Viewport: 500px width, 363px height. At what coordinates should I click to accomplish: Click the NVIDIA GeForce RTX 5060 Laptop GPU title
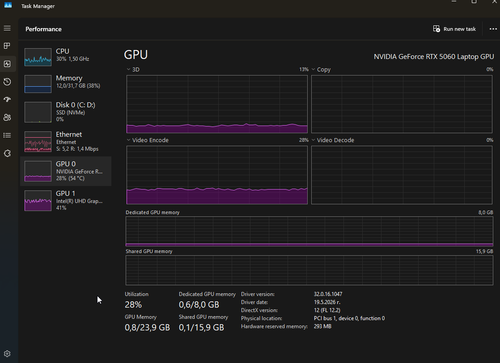coord(434,57)
